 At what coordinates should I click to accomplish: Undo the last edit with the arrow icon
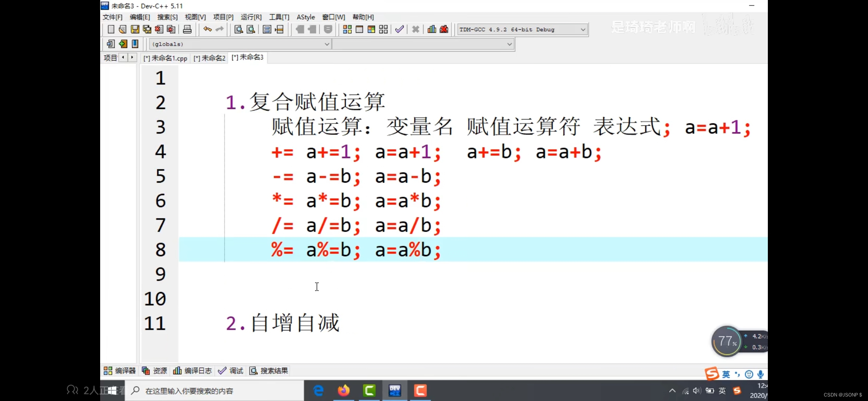(x=207, y=29)
